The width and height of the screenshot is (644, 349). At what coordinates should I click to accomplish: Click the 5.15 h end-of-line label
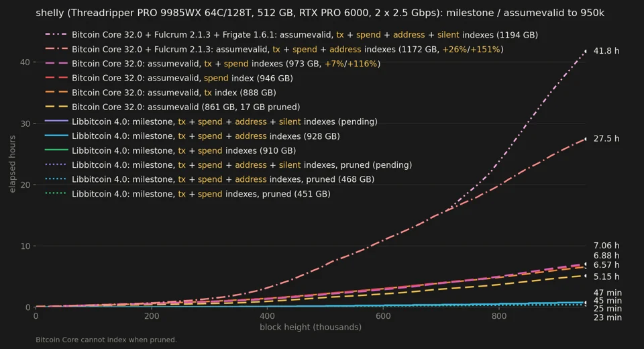pyautogui.click(x=606, y=277)
